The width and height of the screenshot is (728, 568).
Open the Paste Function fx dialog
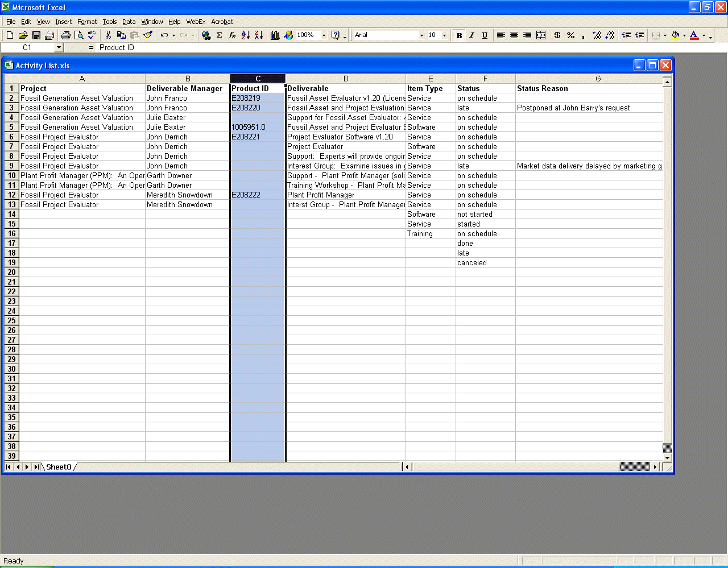(x=232, y=35)
